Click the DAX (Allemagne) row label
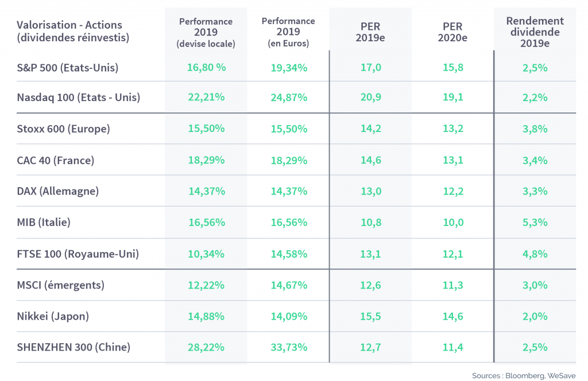This screenshot has height=381, width=588. pos(58,191)
